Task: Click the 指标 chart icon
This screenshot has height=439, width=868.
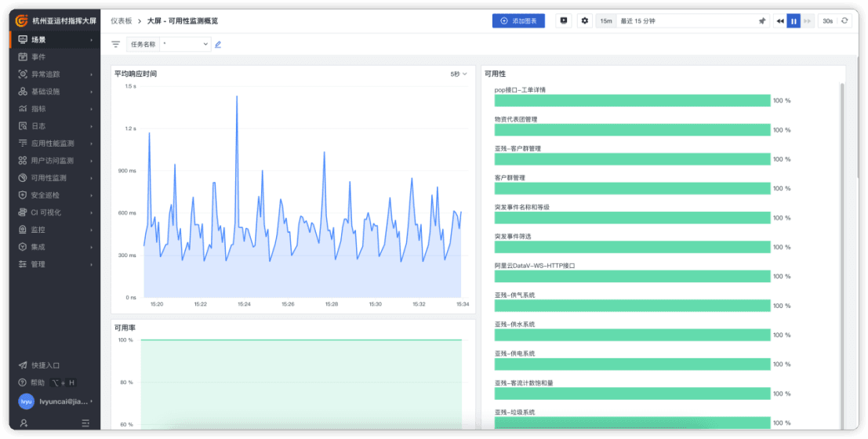Action: click(x=23, y=109)
